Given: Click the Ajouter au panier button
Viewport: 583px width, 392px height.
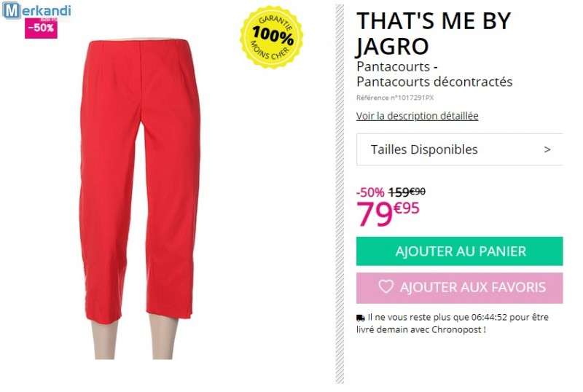Looking at the screenshot, I should (x=460, y=251).
